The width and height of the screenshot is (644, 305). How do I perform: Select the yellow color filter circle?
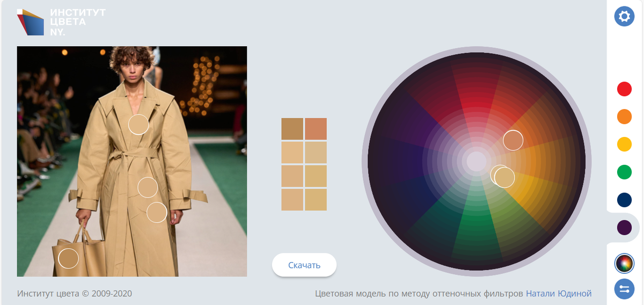pyautogui.click(x=624, y=144)
